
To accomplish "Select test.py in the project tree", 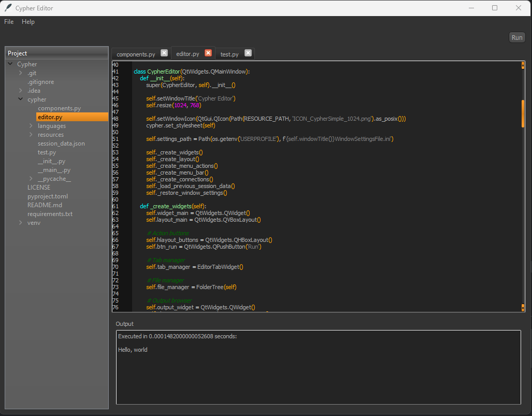I will (x=47, y=152).
